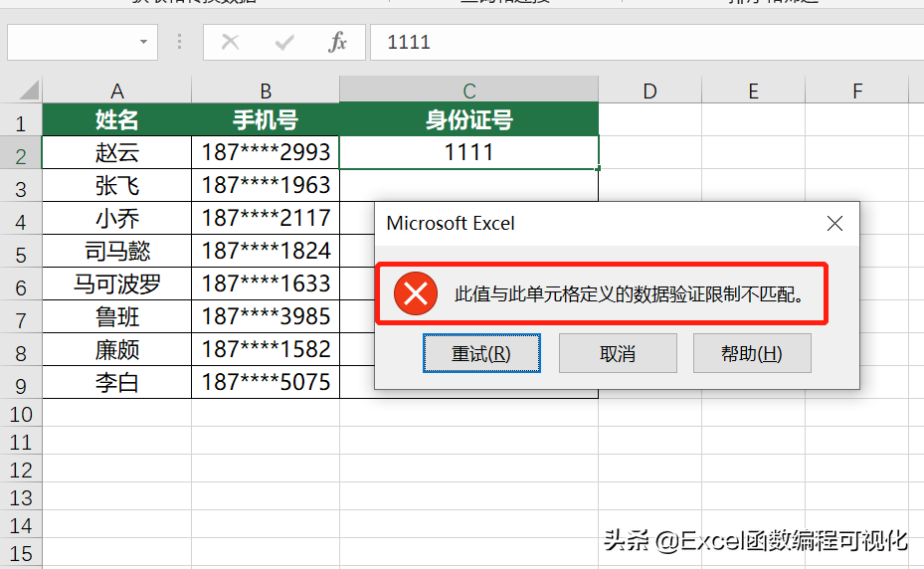The image size is (924, 569).
Task: Click phone cell 187****1824
Action: click(266, 252)
